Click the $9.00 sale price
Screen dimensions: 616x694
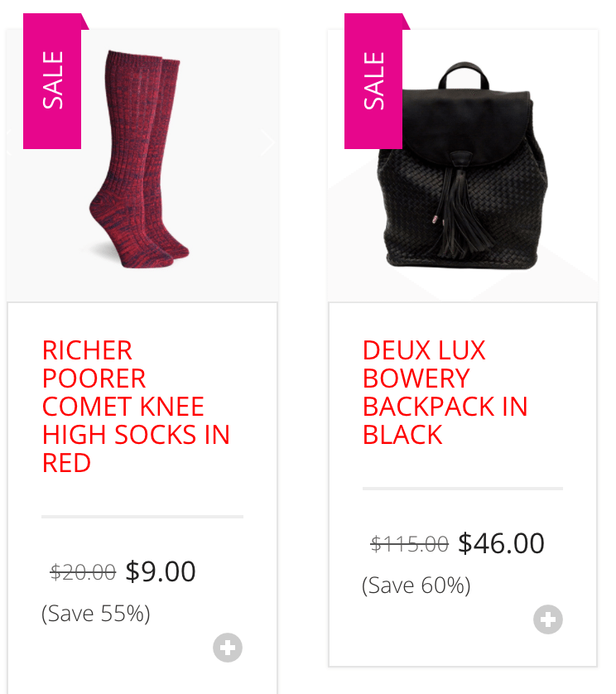pyautogui.click(x=160, y=571)
